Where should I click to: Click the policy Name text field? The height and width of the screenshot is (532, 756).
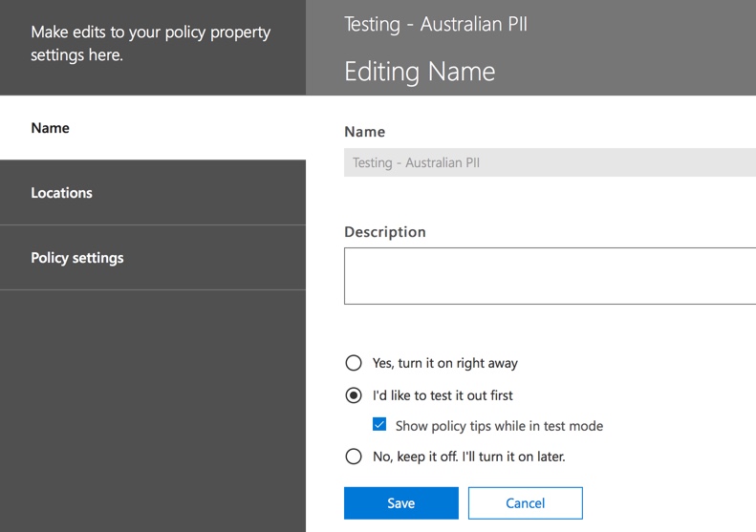click(x=550, y=162)
